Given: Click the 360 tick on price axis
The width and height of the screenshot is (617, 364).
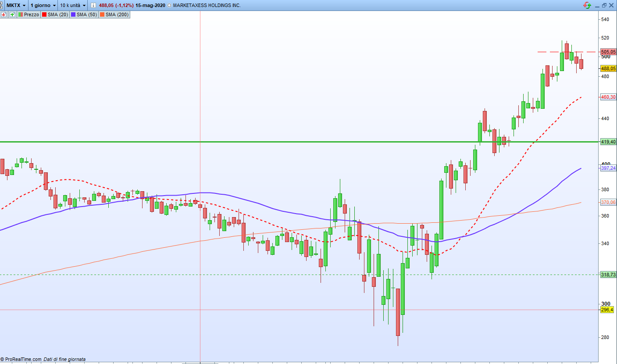Looking at the screenshot, I should [606, 216].
